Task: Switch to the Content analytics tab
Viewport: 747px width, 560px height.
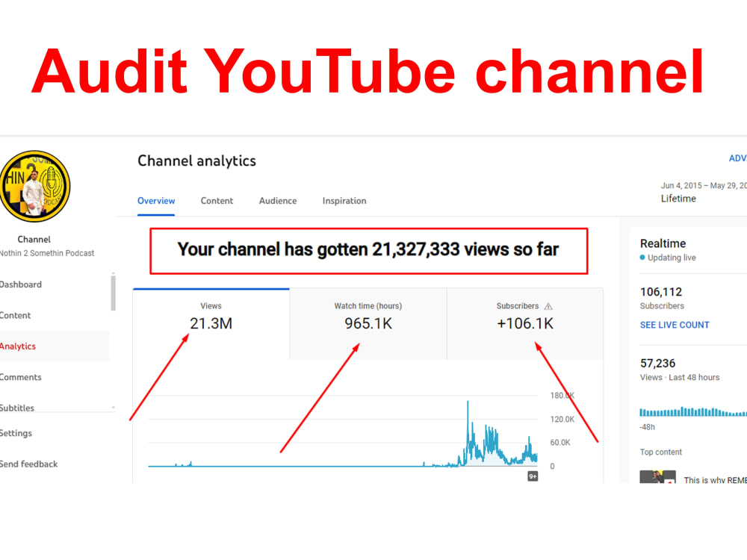Action: [217, 201]
